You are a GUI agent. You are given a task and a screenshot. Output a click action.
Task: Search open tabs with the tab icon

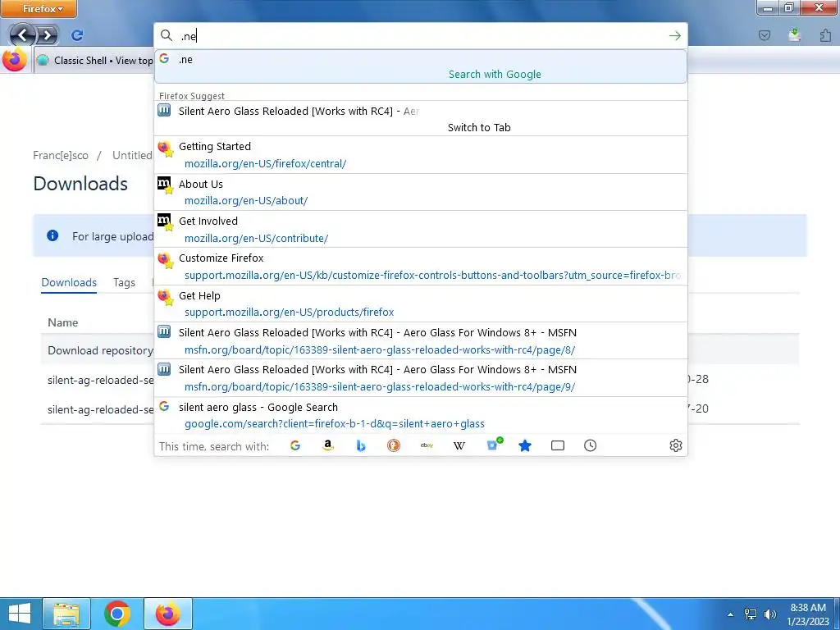click(558, 445)
